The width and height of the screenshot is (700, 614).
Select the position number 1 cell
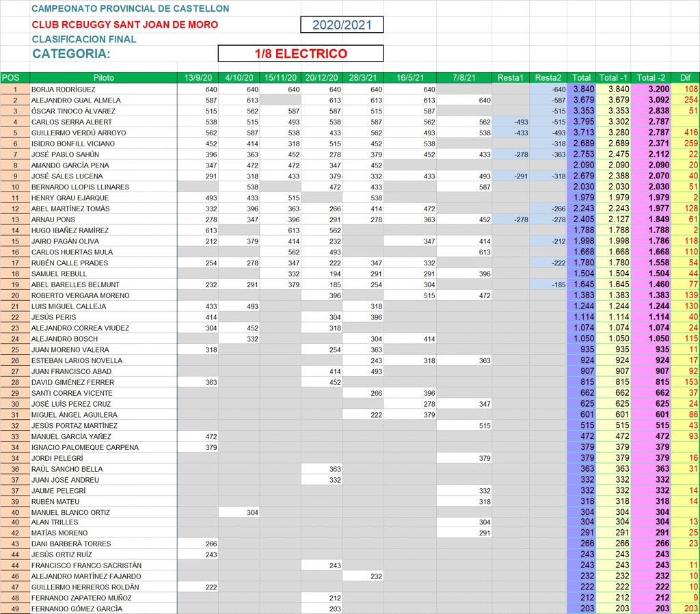[x=15, y=90]
